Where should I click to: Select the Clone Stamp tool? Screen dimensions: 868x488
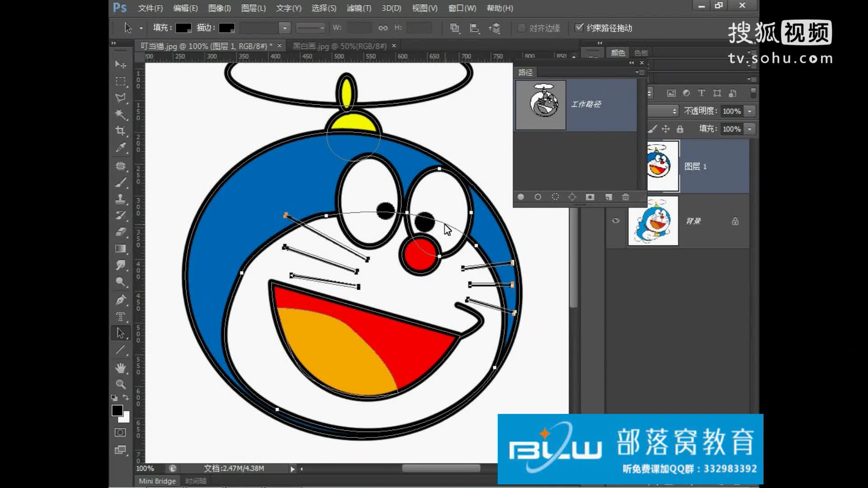click(x=120, y=199)
